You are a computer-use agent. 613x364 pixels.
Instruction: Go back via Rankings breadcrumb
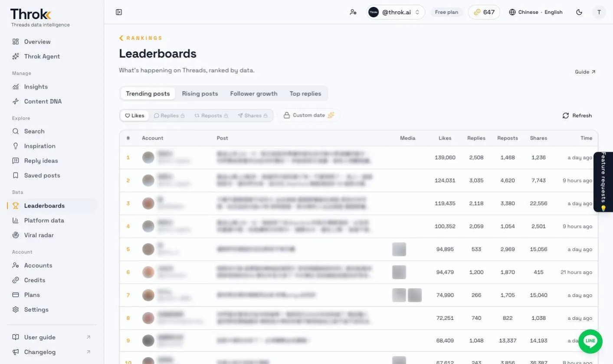pyautogui.click(x=141, y=38)
